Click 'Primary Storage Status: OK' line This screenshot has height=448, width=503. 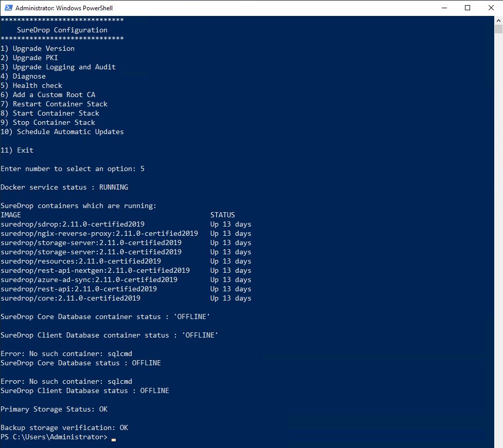click(54, 409)
